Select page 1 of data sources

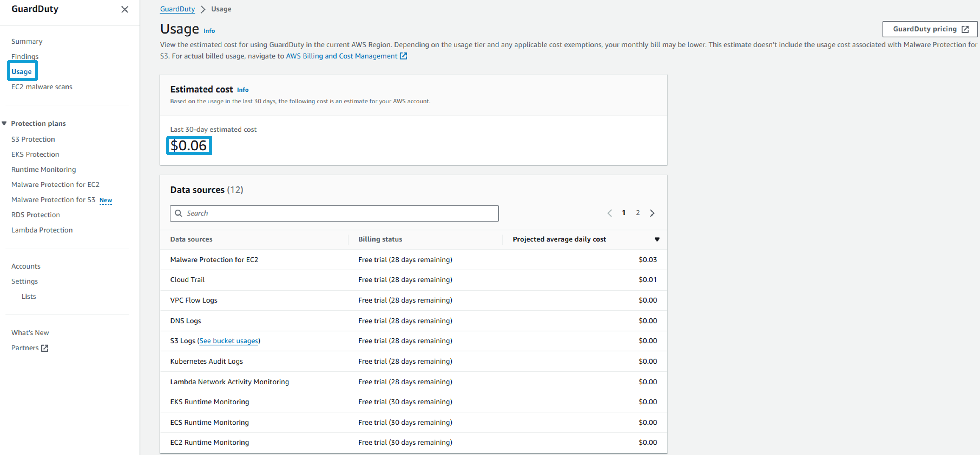(x=624, y=213)
